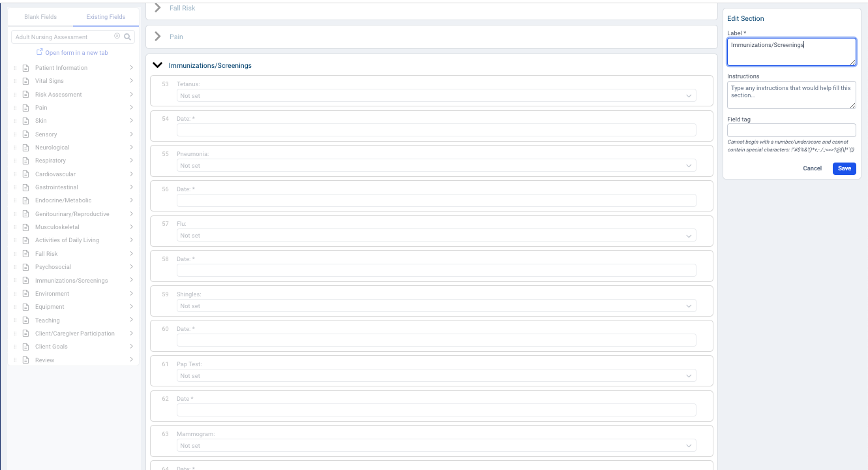Screen dimensions: 868x470
Task: Expand the Review item arrow
Action: (131, 360)
